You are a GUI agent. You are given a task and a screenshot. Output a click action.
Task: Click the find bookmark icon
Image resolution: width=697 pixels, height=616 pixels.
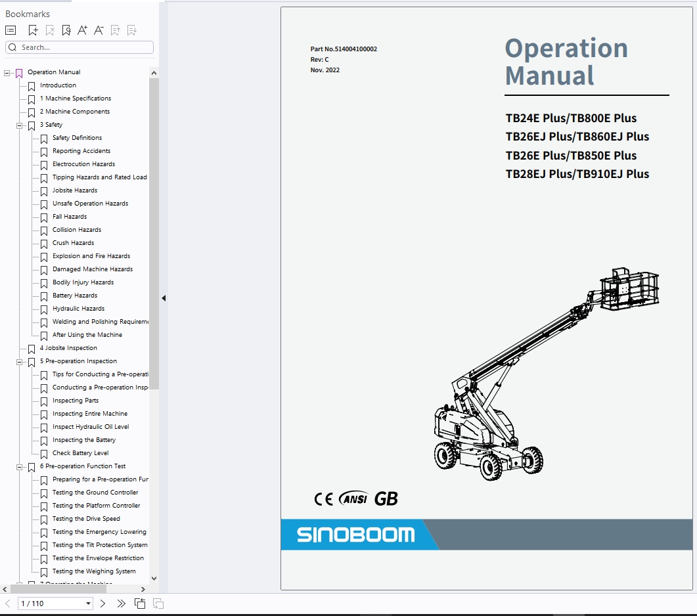[66, 30]
